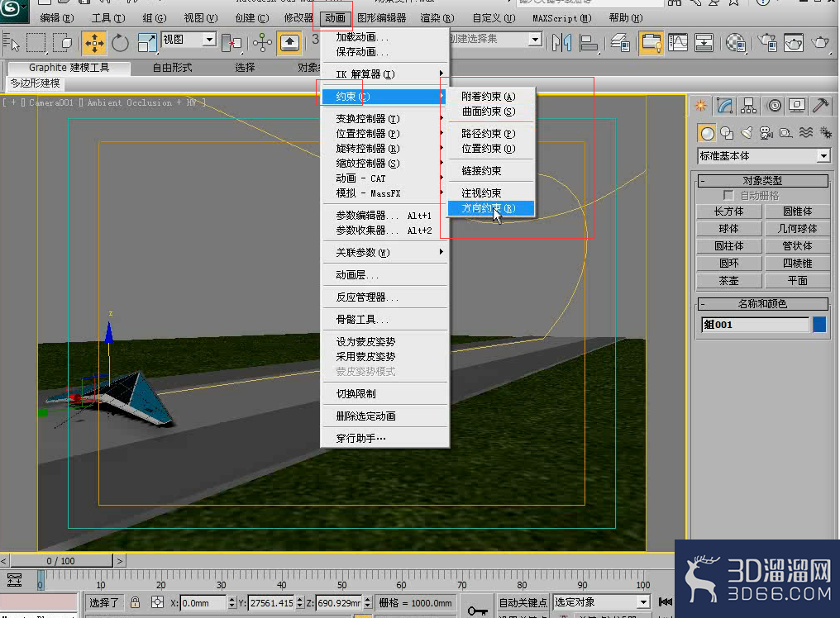The height and width of the screenshot is (618, 840).
Task: Select the Scale tool
Action: [146, 43]
